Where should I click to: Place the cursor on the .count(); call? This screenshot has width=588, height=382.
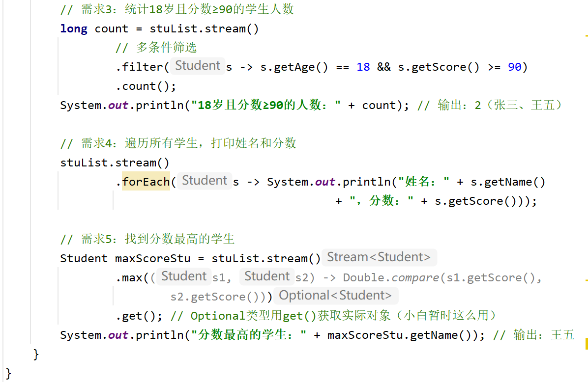[146, 86]
